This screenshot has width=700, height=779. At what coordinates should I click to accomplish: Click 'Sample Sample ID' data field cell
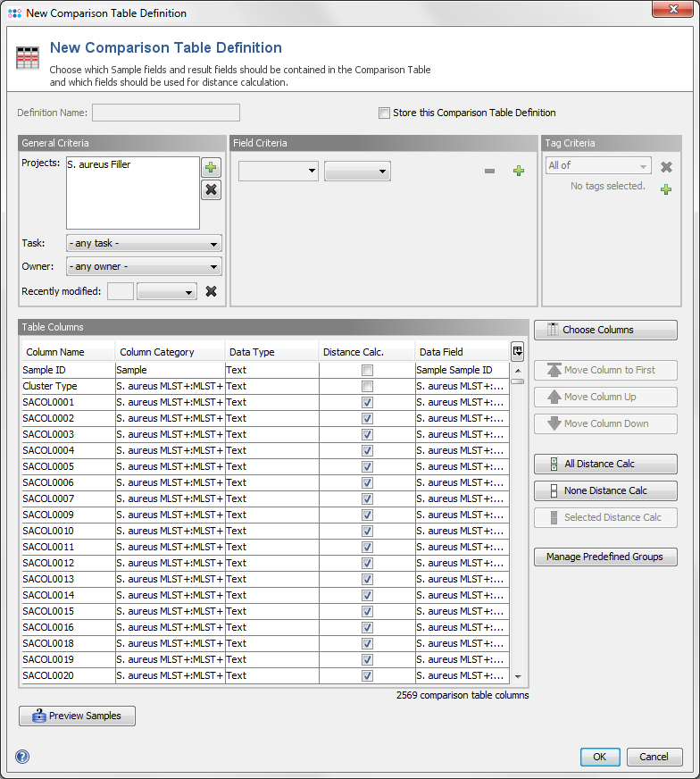(x=462, y=370)
